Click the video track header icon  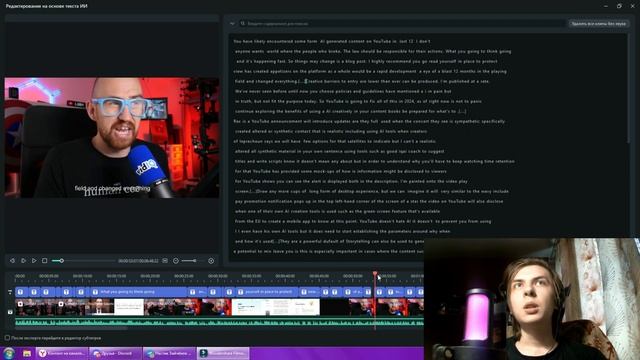tap(10, 312)
